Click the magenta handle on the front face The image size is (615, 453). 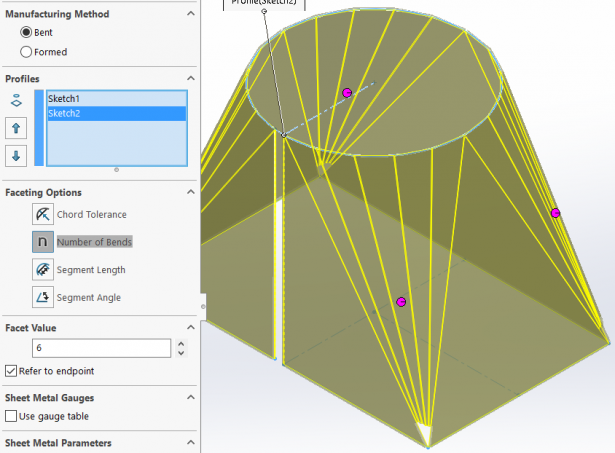401,302
